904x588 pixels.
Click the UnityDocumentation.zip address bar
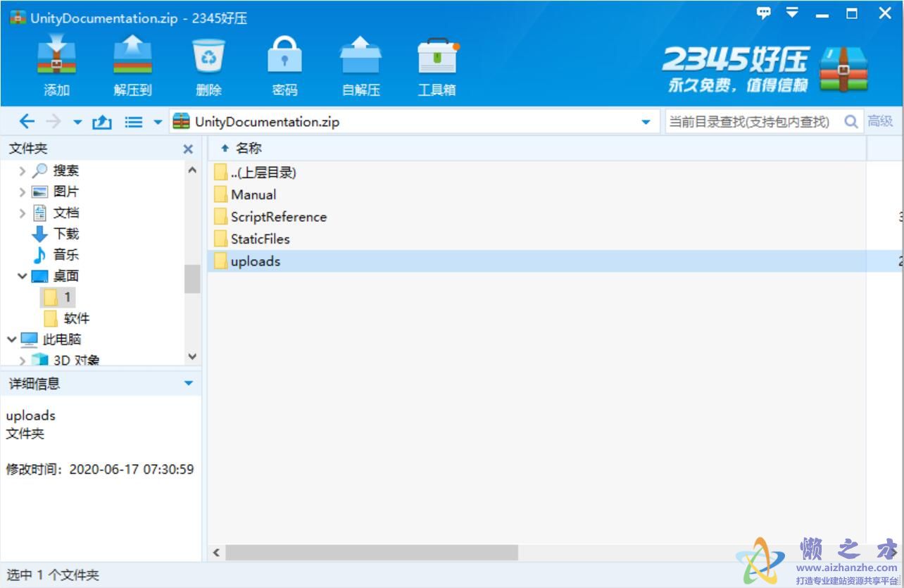414,122
